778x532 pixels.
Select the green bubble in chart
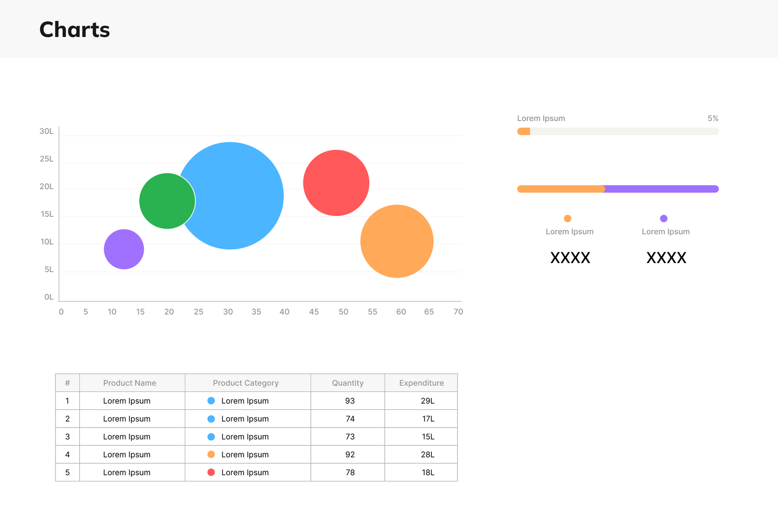[x=167, y=201]
